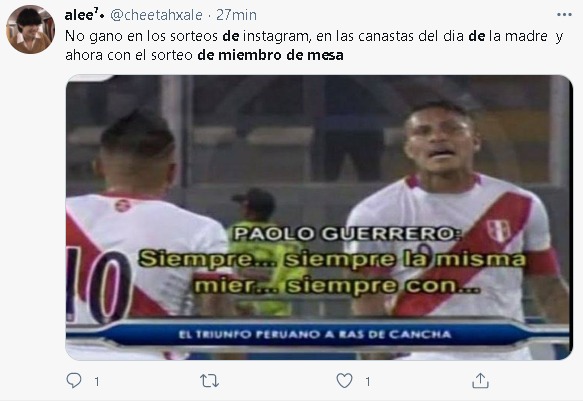Screen dimensions: 583x403
Task: Open the share icon under the tweet
Action: click(480, 381)
